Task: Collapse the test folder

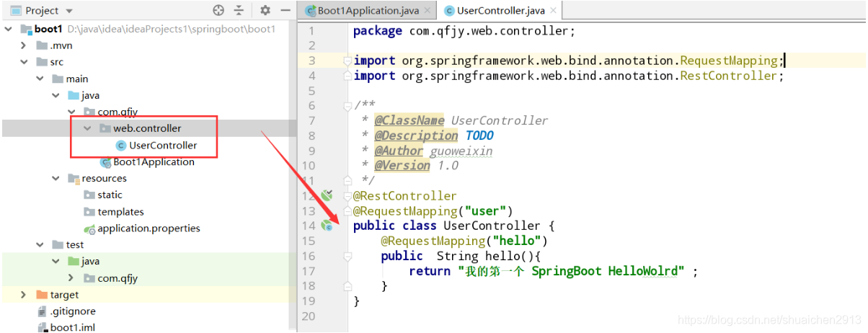Action: [40, 244]
